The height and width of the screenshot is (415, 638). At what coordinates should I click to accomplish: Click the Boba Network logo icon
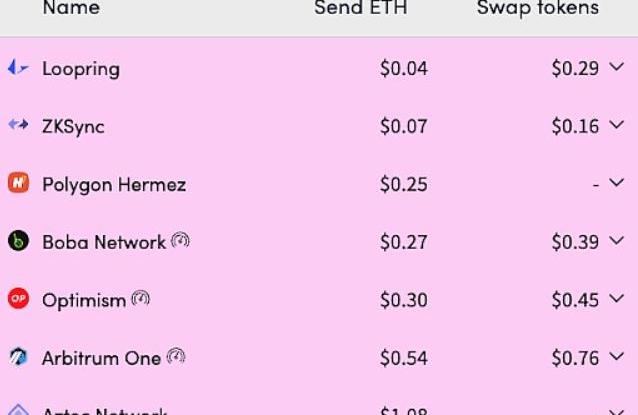[x=18, y=242]
